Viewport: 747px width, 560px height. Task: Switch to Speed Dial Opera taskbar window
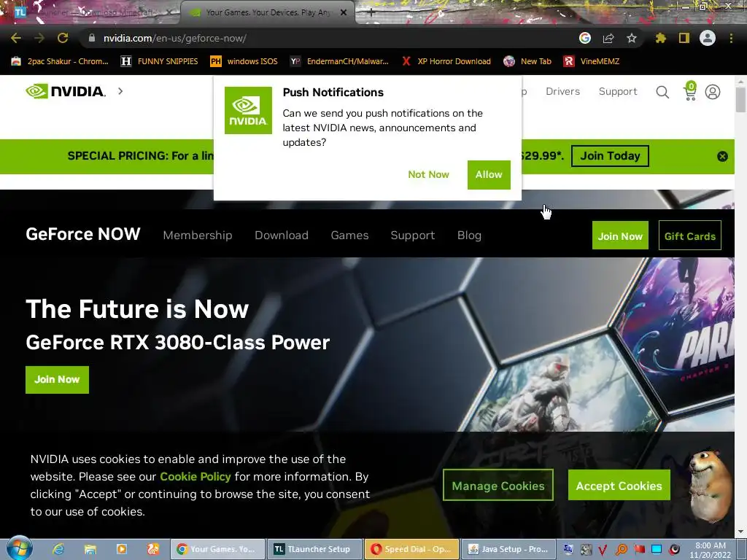point(411,549)
